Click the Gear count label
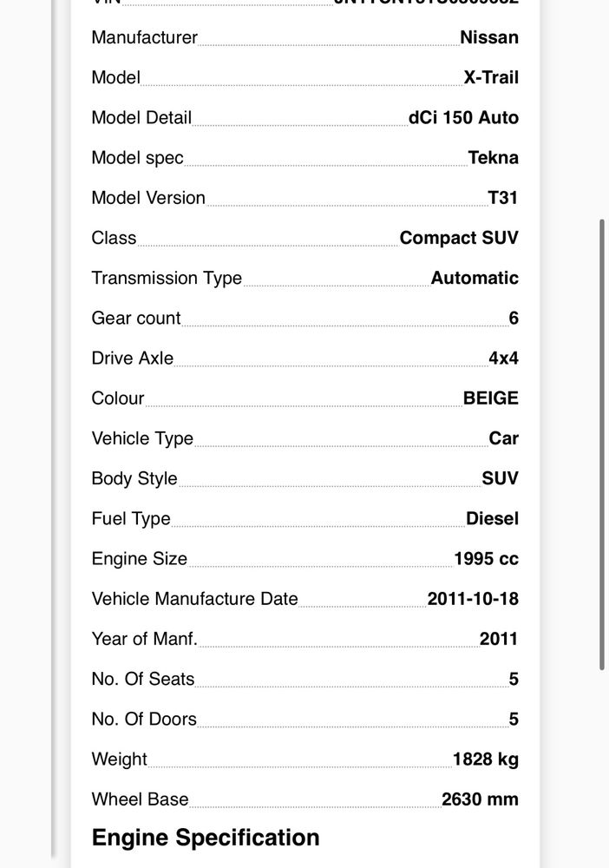Viewport: 609px width, 868px height. 136,318
